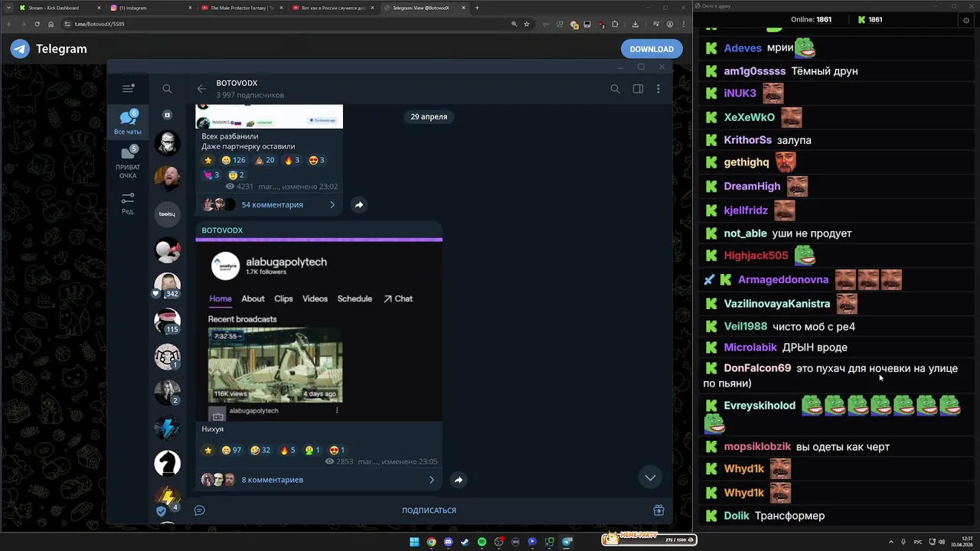Toggle the channel side panel icon
The image size is (980, 551).
pyautogui.click(x=638, y=89)
